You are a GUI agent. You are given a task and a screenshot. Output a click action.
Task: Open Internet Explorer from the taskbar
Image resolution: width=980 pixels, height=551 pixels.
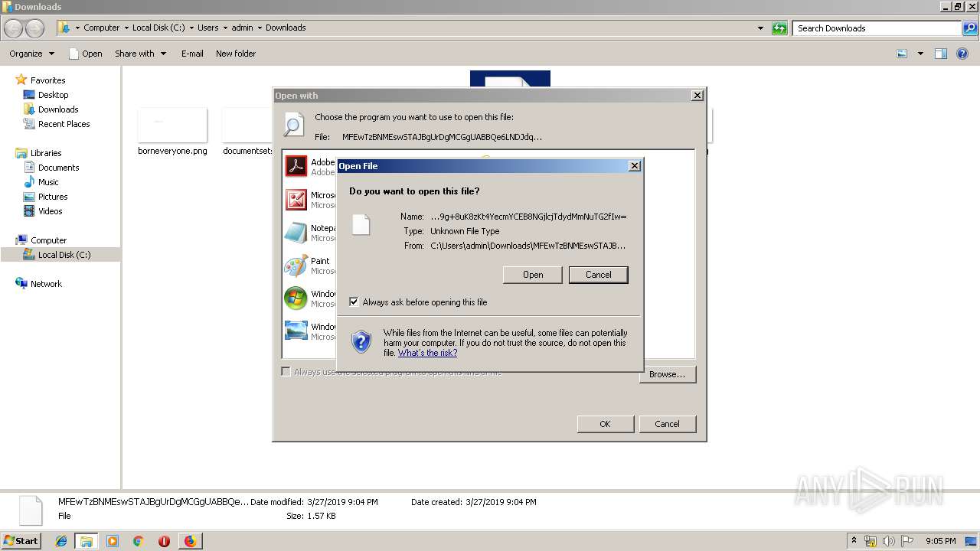pyautogui.click(x=61, y=541)
